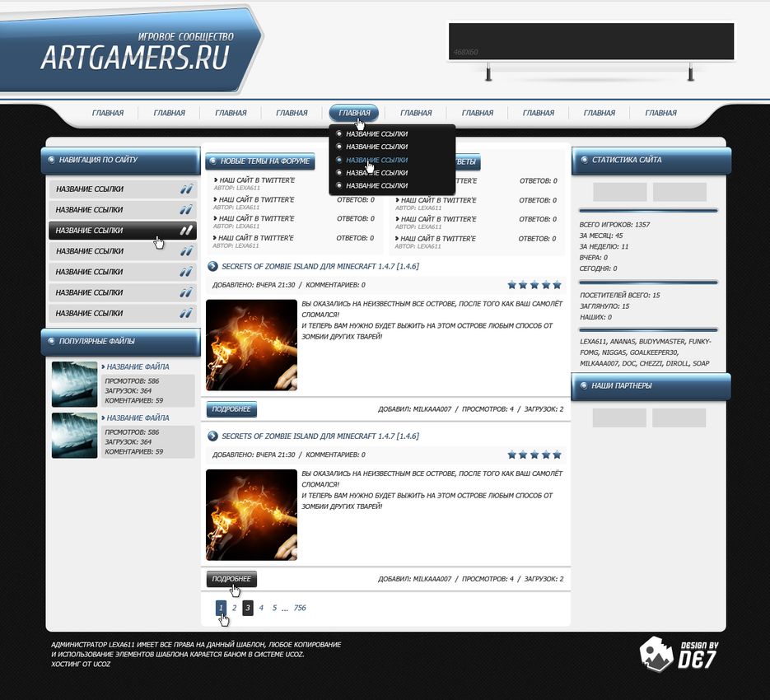Click the round bullet icon in the Популярные файлы header
This screenshot has width=770, height=700.
[x=51, y=341]
